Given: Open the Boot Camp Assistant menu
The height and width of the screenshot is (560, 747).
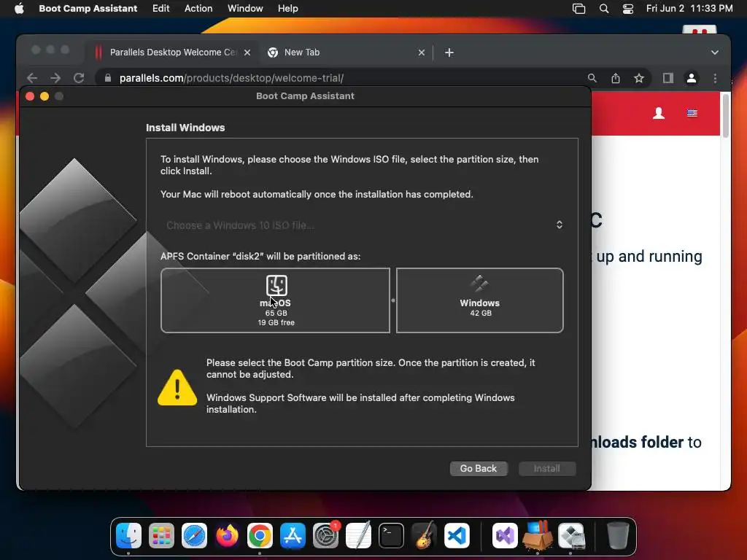Looking at the screenshot, I should [x=88, y=9].
